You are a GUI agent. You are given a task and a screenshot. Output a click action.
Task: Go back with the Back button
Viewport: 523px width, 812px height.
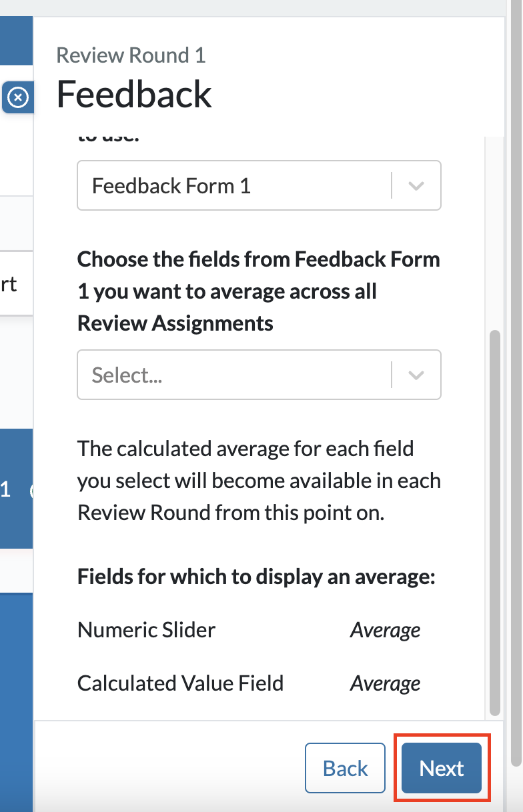point(345,768)
